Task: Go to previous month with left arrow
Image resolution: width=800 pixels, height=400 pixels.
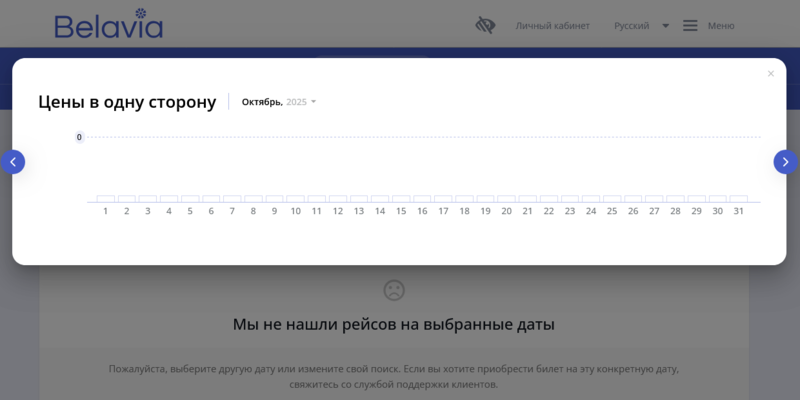Action: coord(13,162)
